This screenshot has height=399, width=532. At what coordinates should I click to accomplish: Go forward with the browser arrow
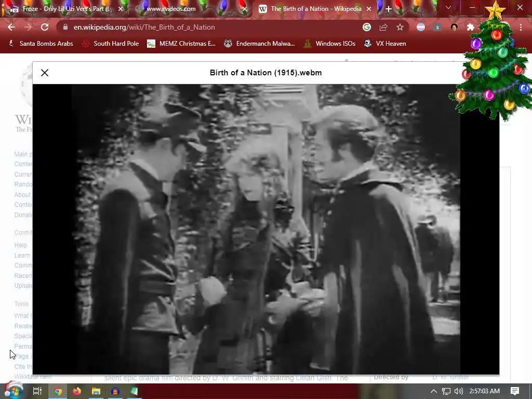(28, 27)
